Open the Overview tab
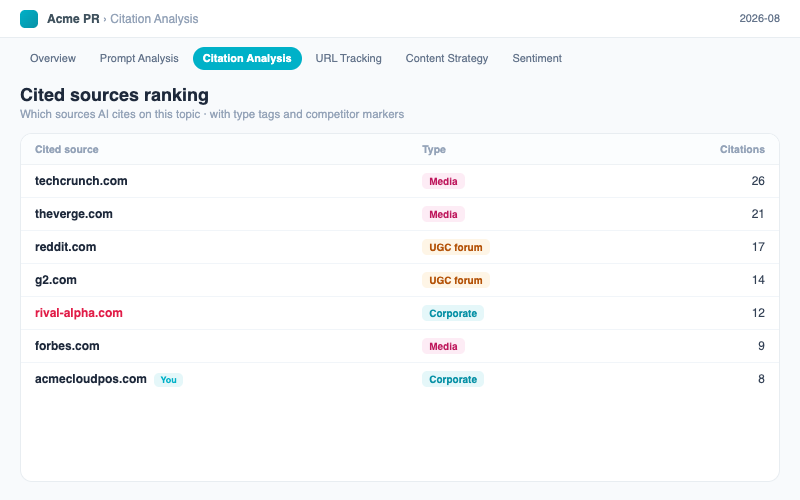This screenshot has height=500, width=800. [x=53, y=58]
